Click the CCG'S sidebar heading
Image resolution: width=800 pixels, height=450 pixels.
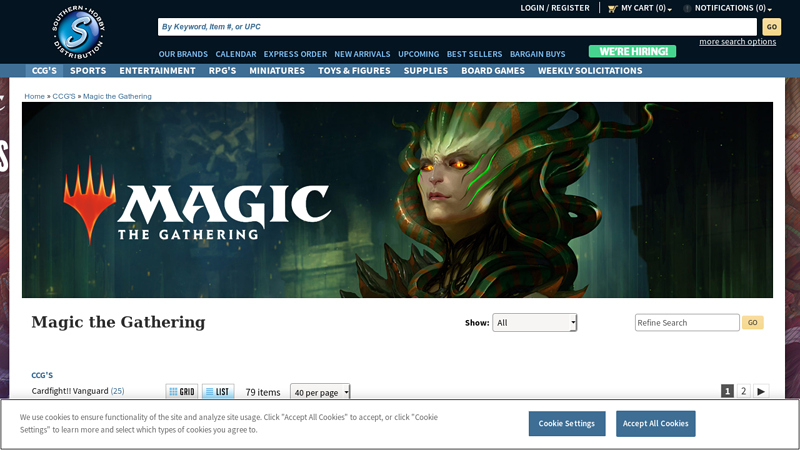[42, 375]
